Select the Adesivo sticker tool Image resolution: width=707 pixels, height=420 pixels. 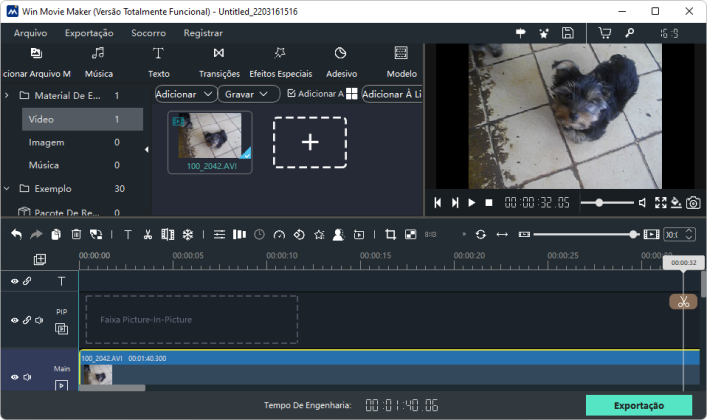(x=341, y=62)
